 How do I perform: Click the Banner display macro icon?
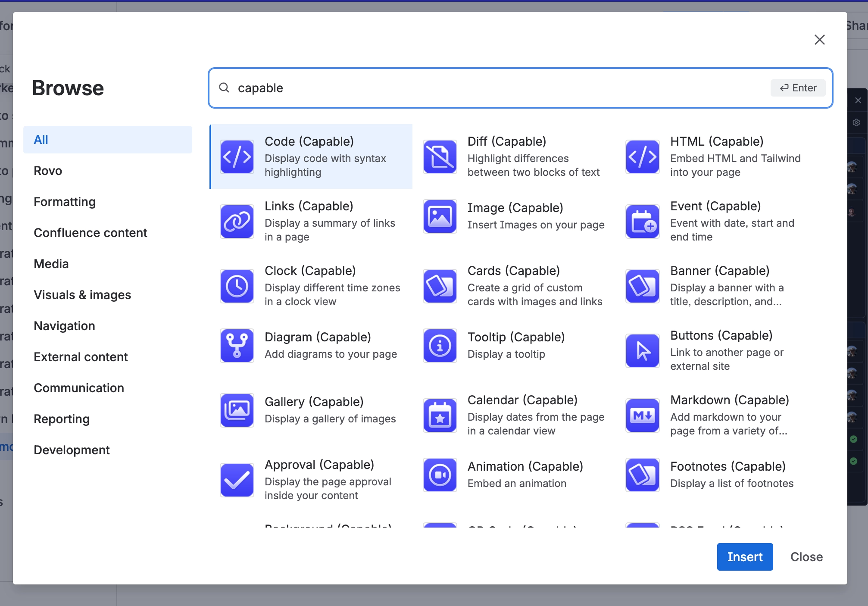tap(642, 286)
